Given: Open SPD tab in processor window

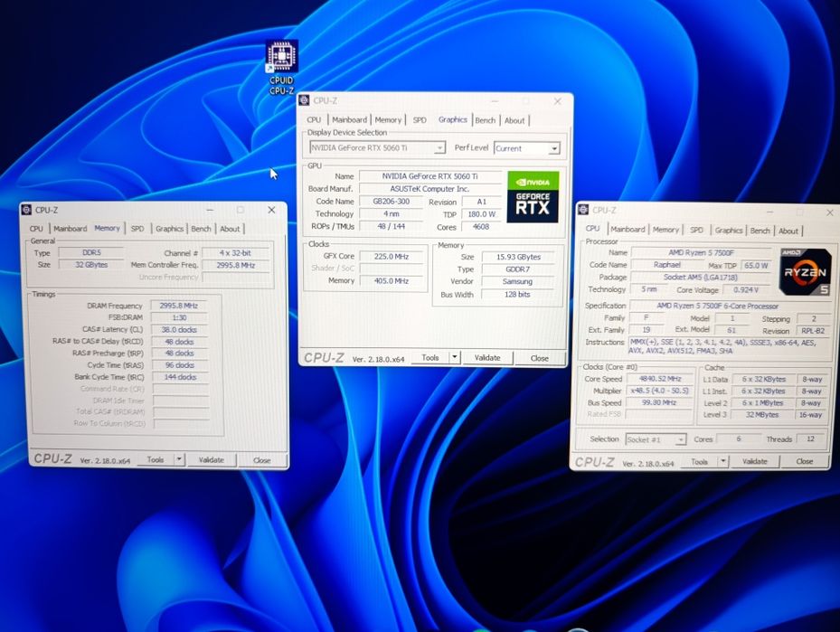Looking at the screenshot, I should coord(696,230).
